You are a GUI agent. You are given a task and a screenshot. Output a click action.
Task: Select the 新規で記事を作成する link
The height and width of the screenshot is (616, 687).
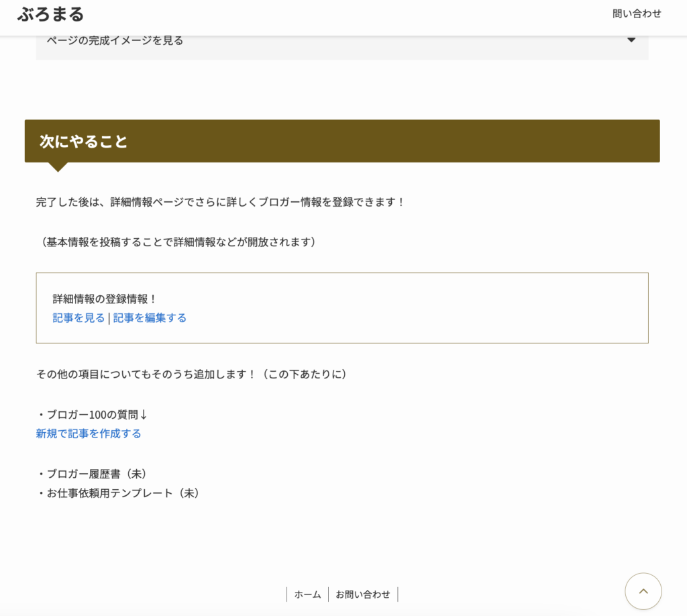pos(89,433)
